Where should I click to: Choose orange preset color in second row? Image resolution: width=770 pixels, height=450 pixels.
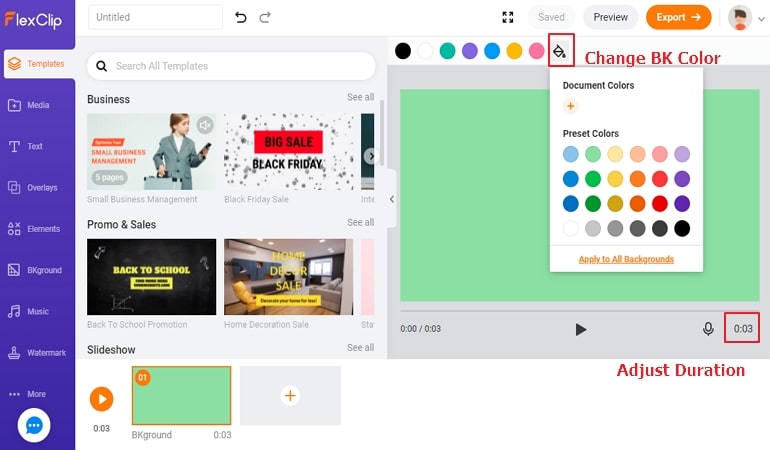tap(637, 179)
